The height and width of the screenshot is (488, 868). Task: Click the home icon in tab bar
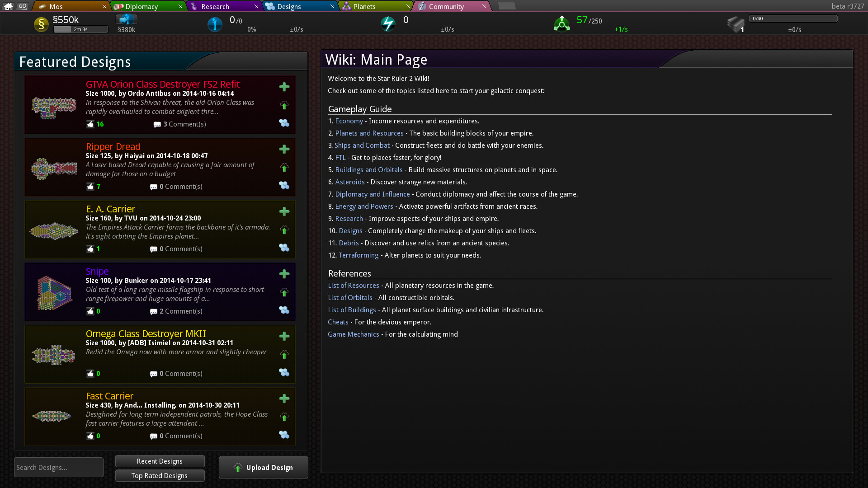(8, 6)
